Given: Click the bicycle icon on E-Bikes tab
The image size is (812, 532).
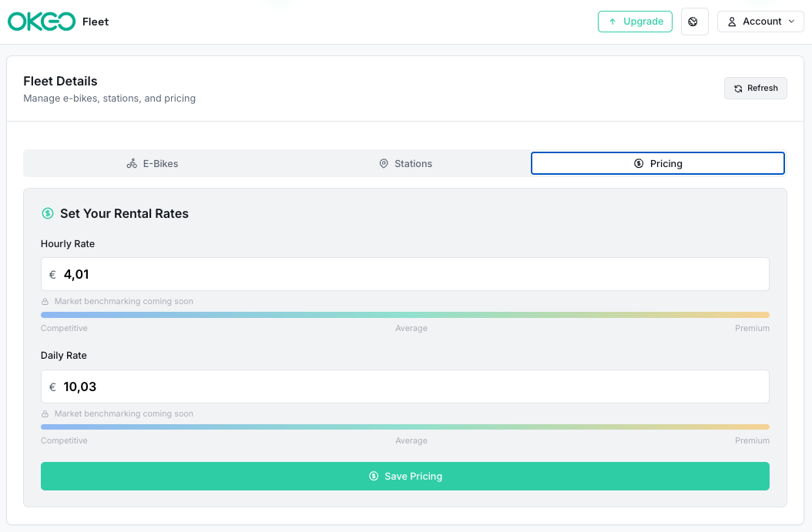Looking at the screenshot, I should click(132, 164).
